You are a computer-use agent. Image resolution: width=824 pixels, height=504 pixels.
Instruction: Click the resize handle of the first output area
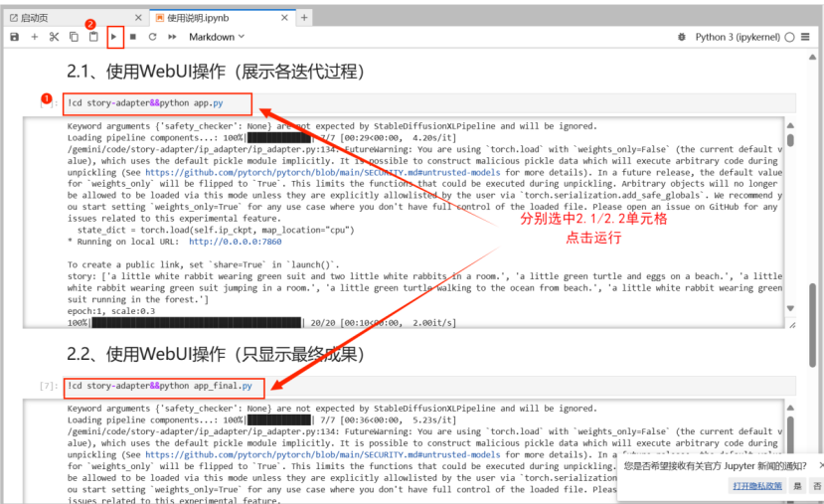click(792, 325)
